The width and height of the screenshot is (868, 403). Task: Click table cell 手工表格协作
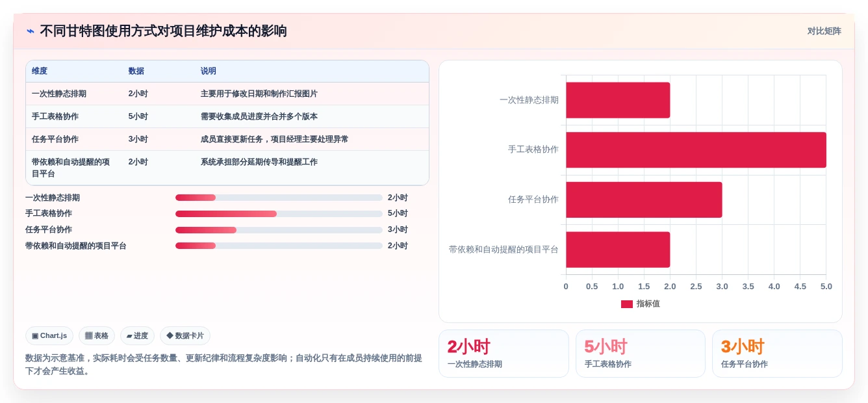(x=55, y=116)
